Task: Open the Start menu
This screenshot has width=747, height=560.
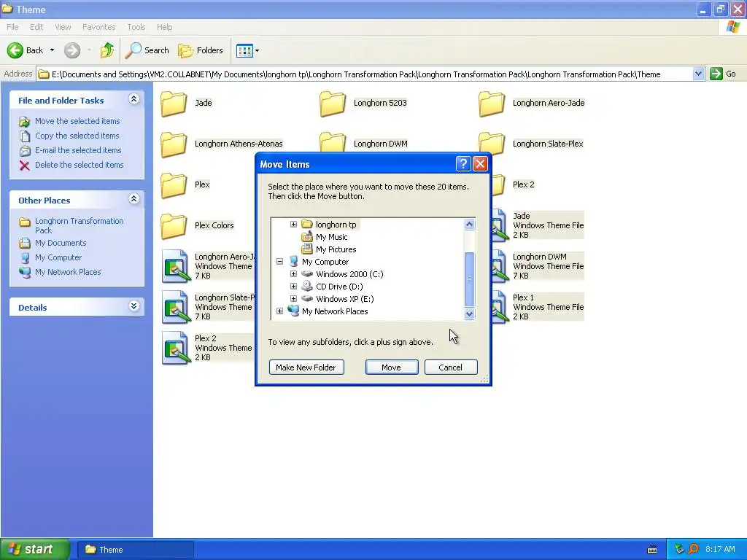Action: pyautogui.click(x=34, y=550)
